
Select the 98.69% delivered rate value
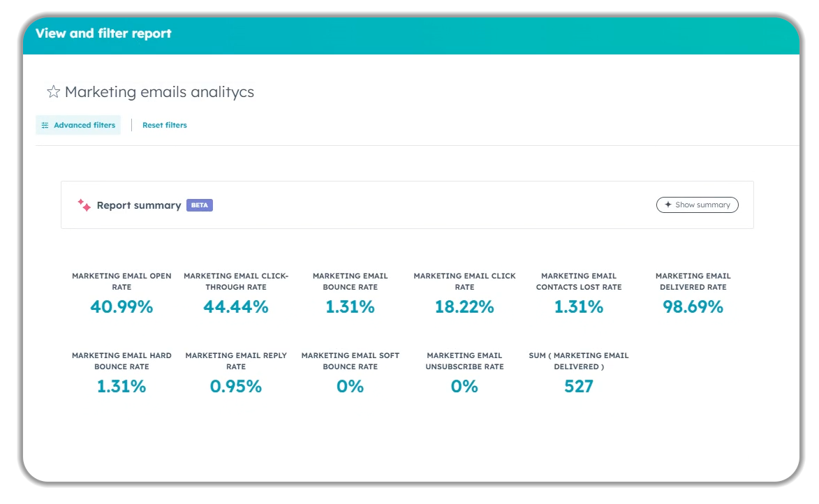[x=693, y=306]
